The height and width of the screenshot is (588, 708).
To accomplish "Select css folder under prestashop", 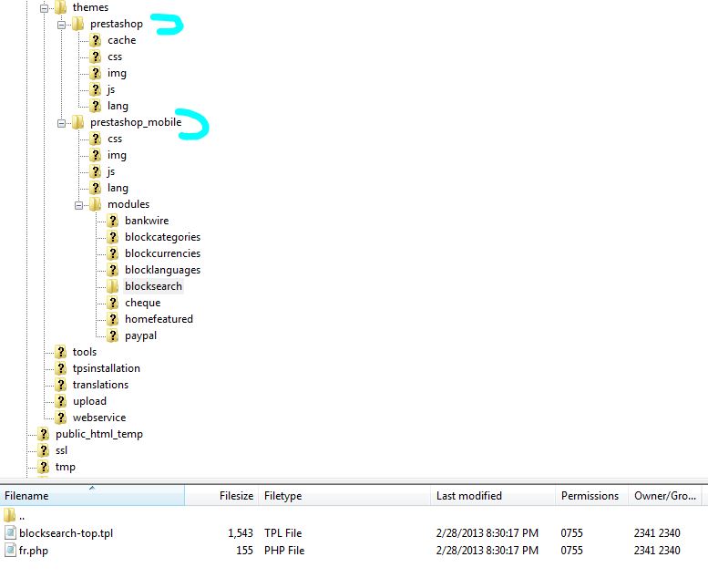I will (x=115, y=57).
